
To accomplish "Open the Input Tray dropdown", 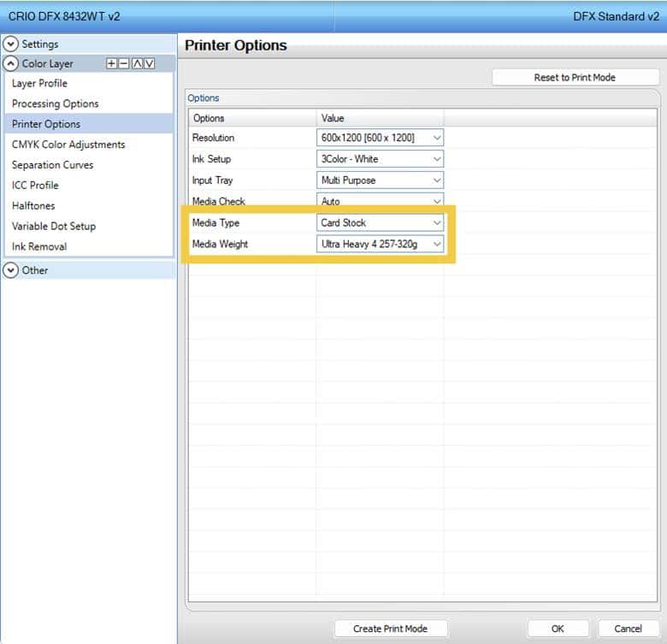I will point(436,180).
